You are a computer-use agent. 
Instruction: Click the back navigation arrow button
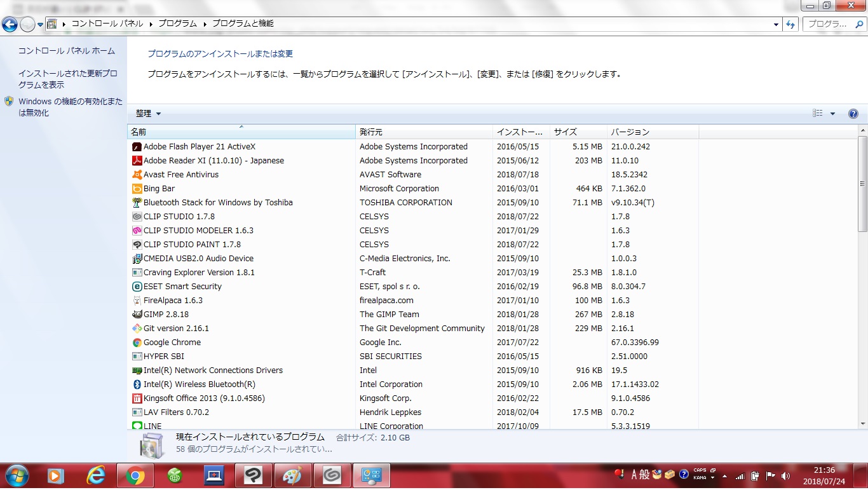10,24
